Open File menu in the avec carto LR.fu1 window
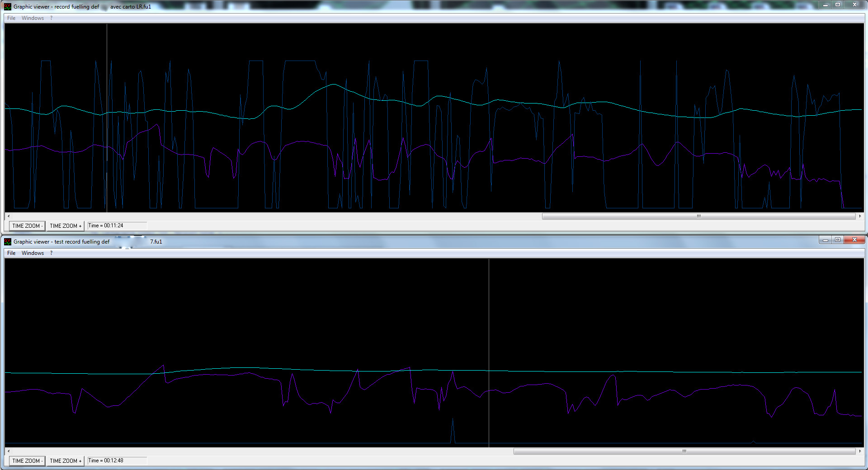The width and height of the screenshot is (868, 470). pos(11,18)
